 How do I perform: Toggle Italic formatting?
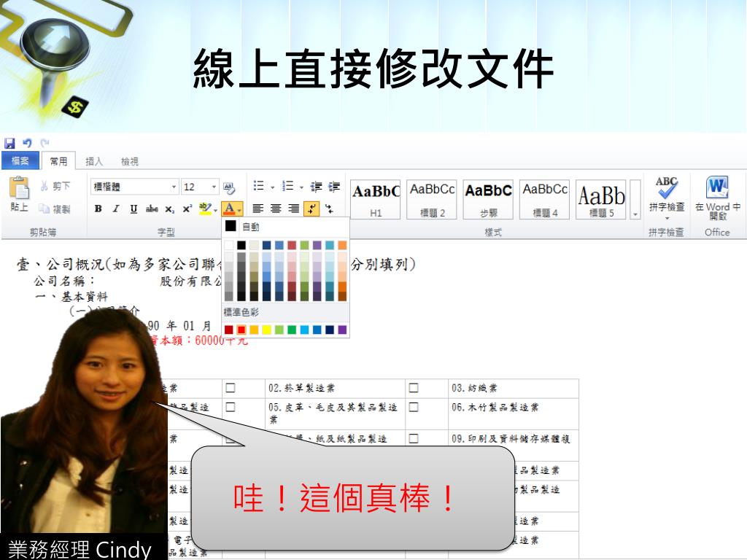[x=116, y=209]
